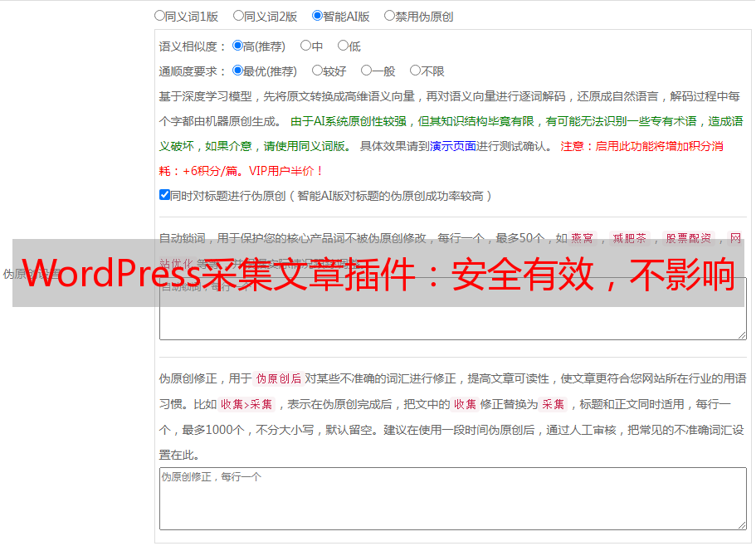
Task: Set 语义相似度 to 低
Action: tap(343, 46)
